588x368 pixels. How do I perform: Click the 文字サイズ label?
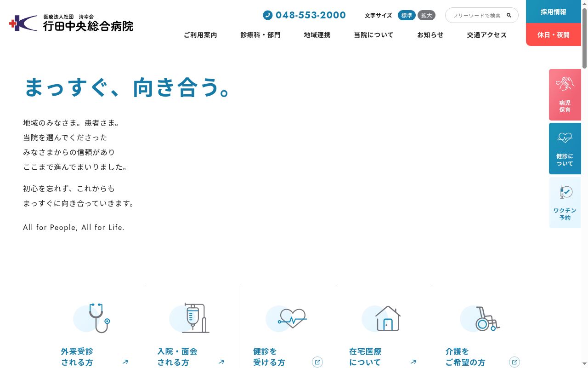(x=378, y=16)
